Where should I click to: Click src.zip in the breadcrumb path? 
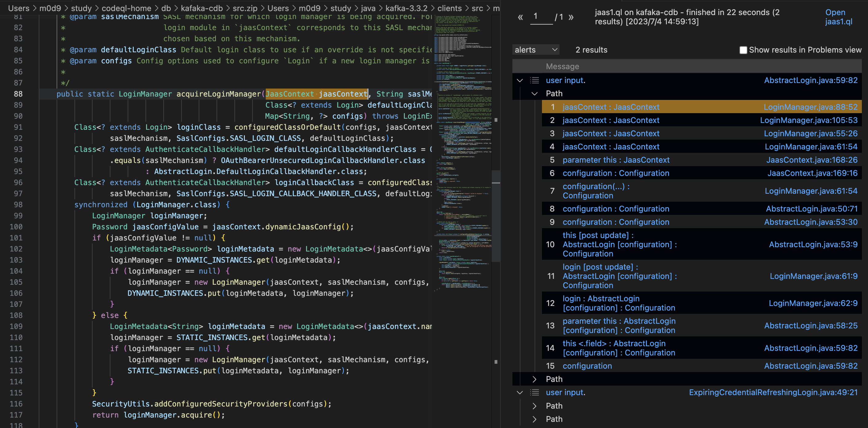[245, 8]
